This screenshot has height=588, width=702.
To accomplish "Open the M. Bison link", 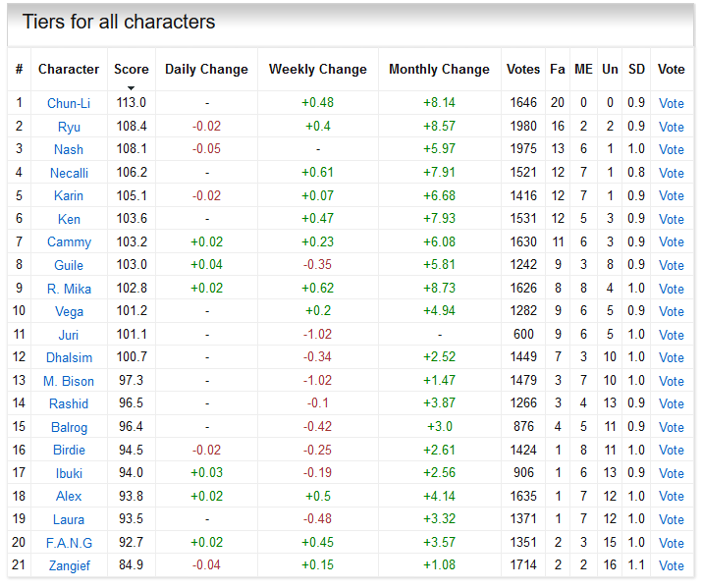I will (69, 381).
